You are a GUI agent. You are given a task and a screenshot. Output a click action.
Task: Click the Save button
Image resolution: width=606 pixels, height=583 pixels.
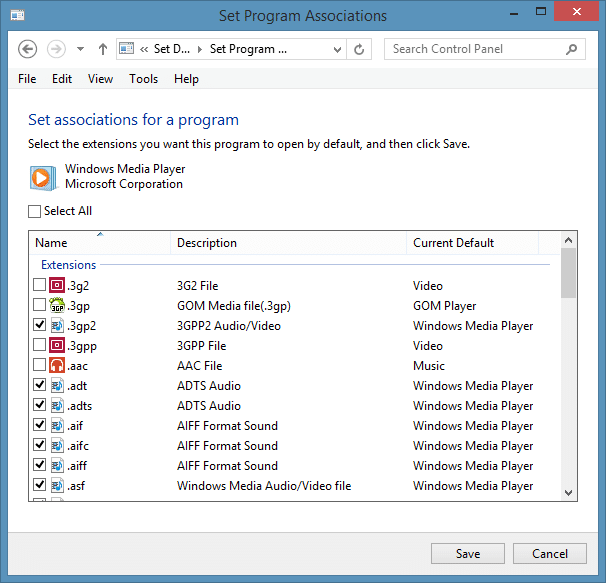tap(468, 553)
